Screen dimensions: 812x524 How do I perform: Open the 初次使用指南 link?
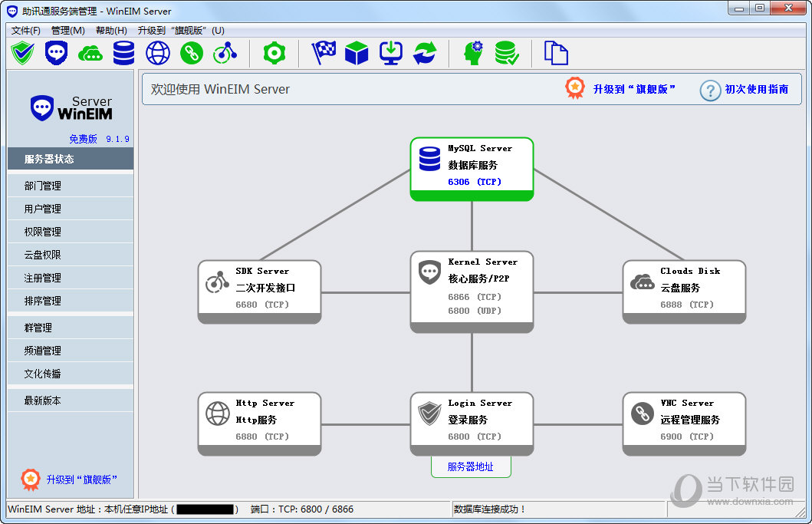click(x=757, y=89)
